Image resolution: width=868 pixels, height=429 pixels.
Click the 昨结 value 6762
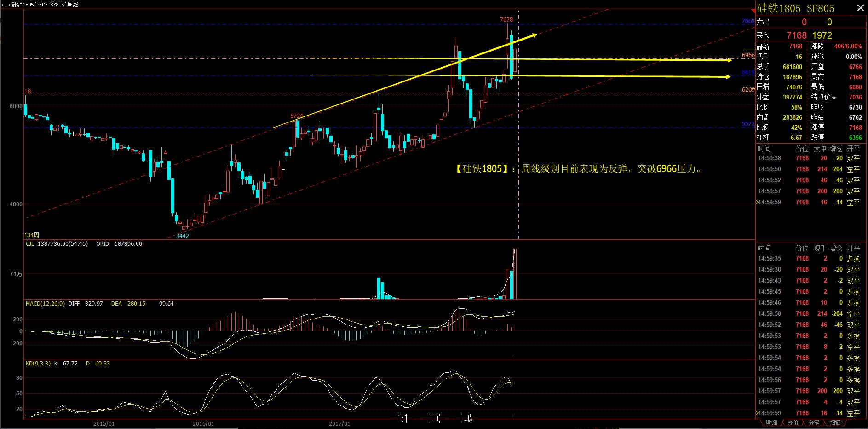(x=856, y=117)
